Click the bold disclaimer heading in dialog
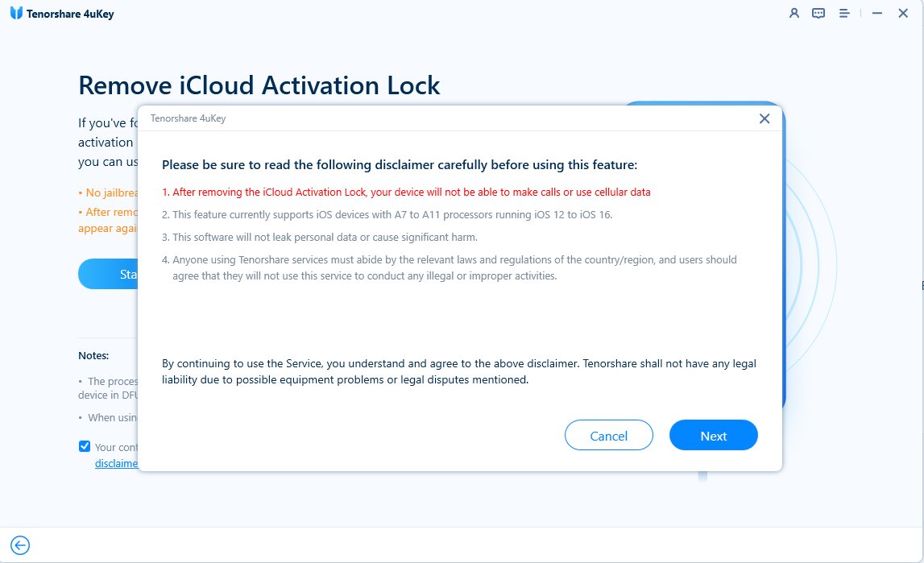Screen dimensions: 924x563 [400, 165]
